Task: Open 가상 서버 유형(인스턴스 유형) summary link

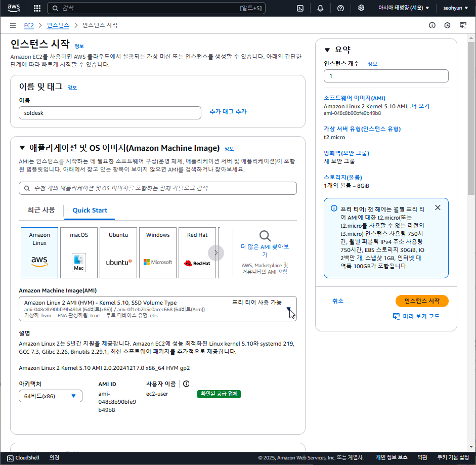Action: 362,129
